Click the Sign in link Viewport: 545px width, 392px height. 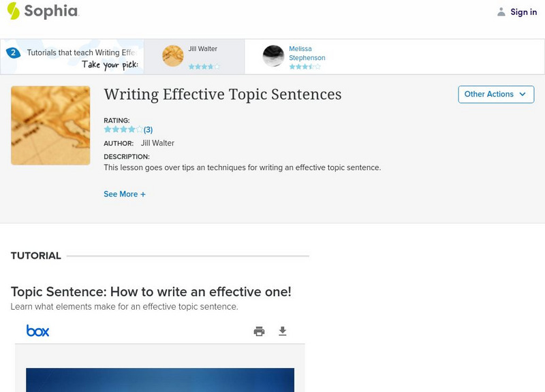point(523,12)
